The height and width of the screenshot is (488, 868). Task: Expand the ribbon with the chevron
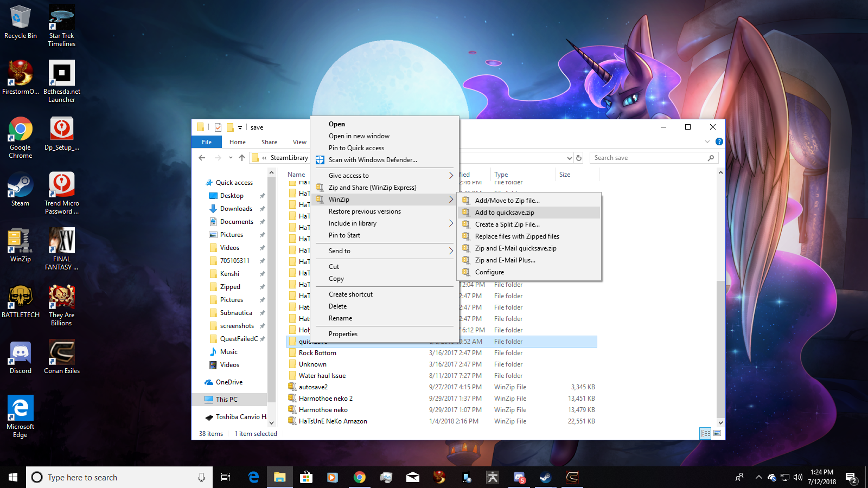pos(707,142)
